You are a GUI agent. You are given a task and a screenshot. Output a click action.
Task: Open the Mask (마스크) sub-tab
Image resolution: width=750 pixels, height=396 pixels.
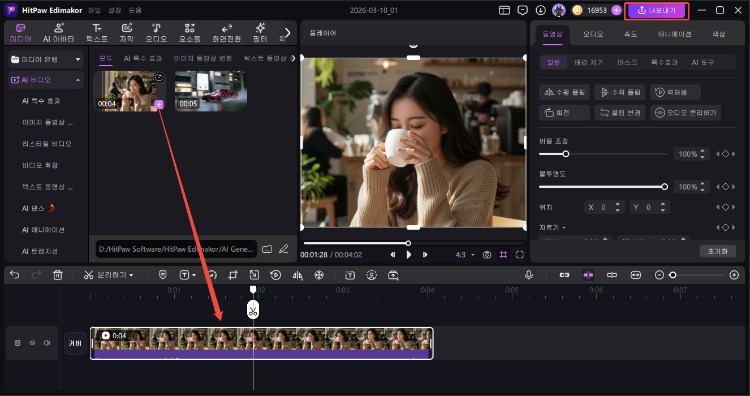627,62
